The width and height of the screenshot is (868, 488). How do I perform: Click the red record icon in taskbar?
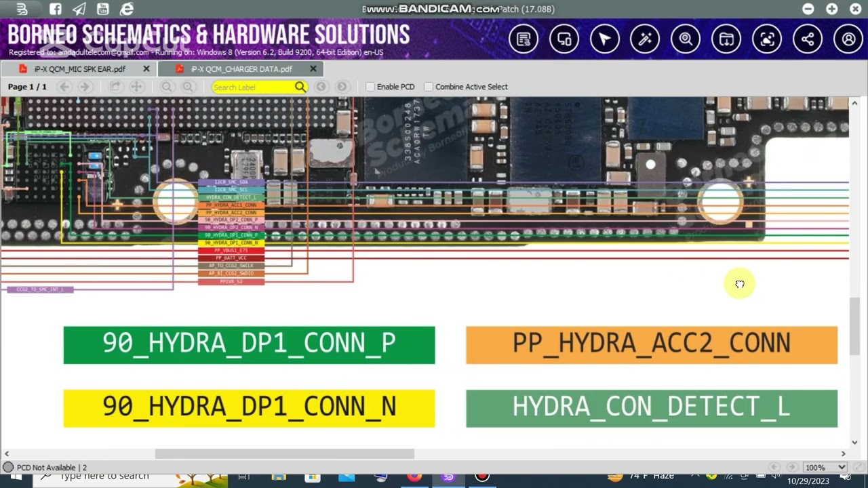point(482,476)
